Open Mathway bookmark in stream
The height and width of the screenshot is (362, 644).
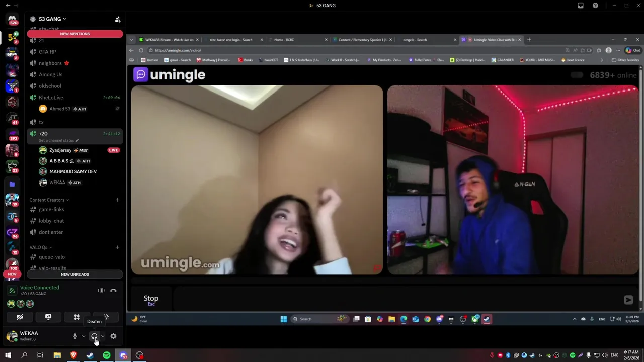pyautogui.click(x=213, y=60)
